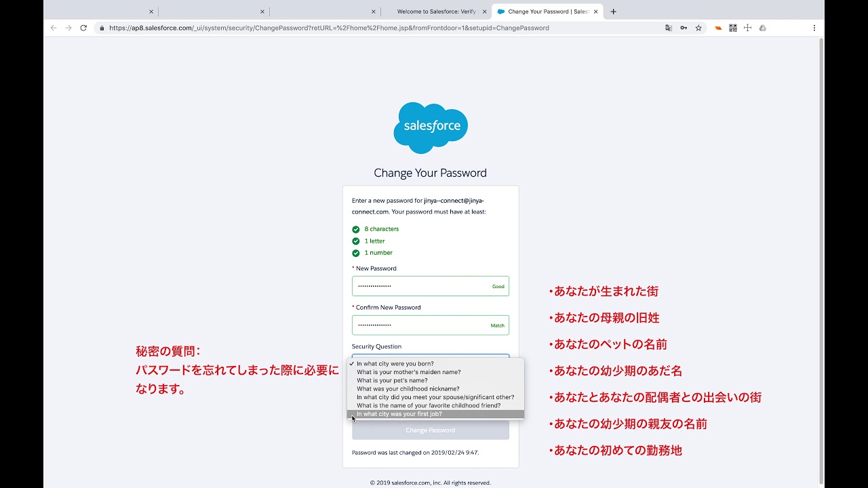Click the "Change Your Password" heading
The width and height of the screenshot is (868, 488).
431,173
